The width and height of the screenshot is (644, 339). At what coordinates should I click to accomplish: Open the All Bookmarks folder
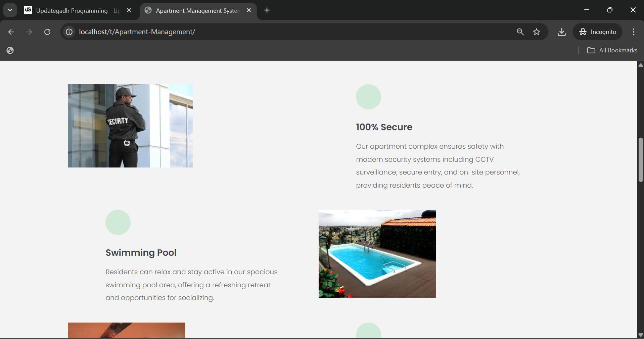coord(612,50)
